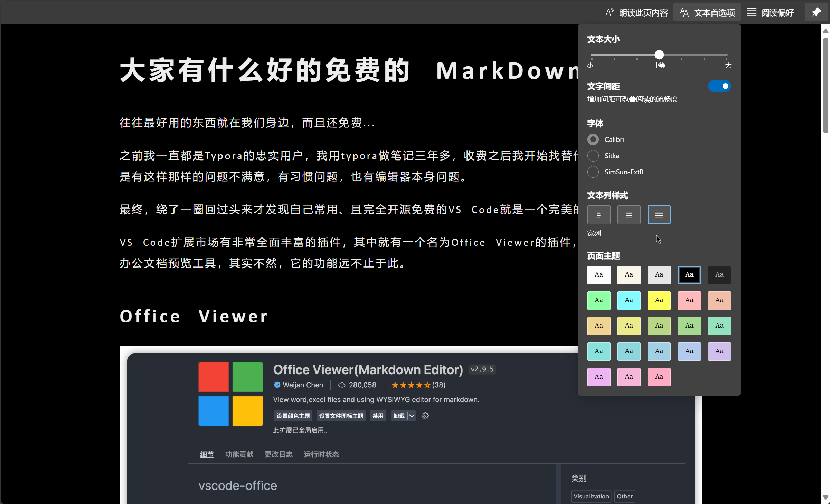This screenshot has width=830, height=504.
Task: Click the 文本大小 text size slider handle
Action: pos(659,55)
